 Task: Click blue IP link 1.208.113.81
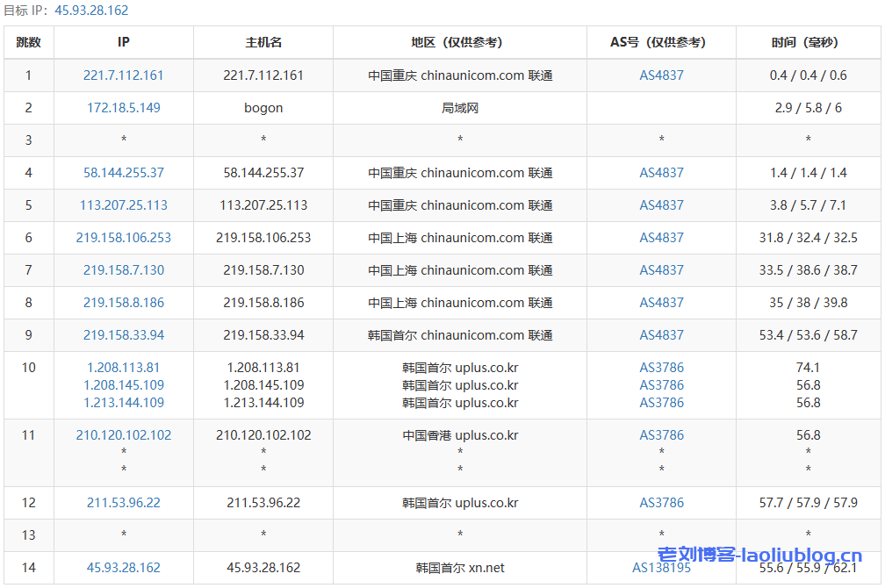point(124,368)
